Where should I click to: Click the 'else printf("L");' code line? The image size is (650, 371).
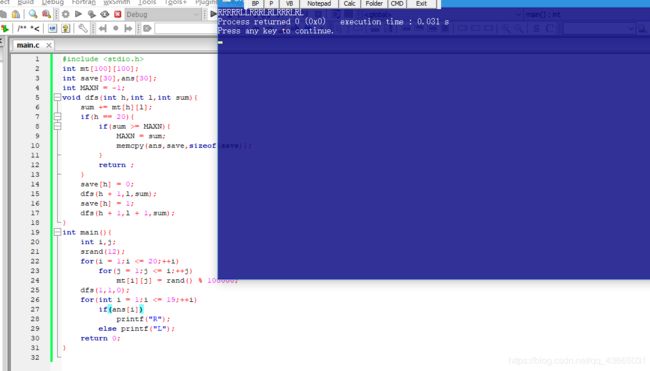(137, 329)
